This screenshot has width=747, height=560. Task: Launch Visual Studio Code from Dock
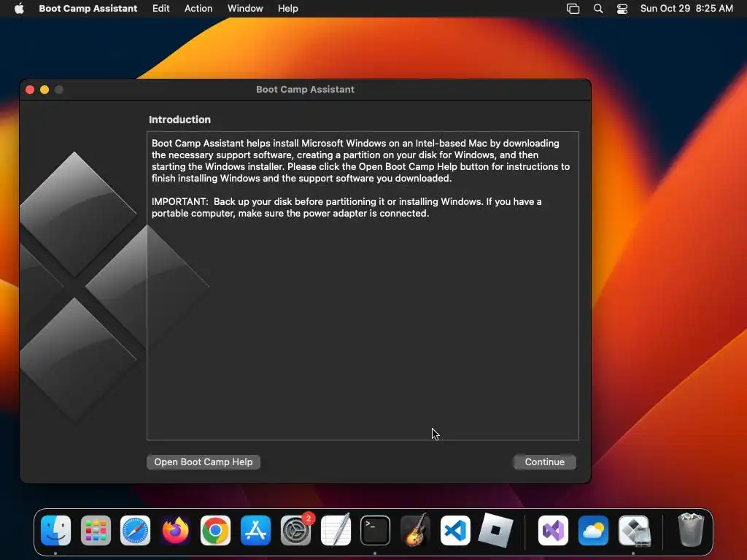point(455,531)
